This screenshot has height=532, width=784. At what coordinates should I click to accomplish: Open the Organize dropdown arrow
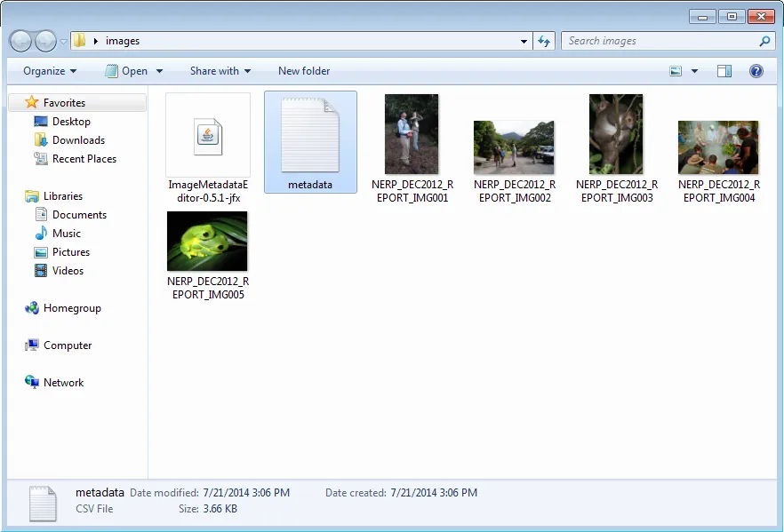click(x=74, y=71)
